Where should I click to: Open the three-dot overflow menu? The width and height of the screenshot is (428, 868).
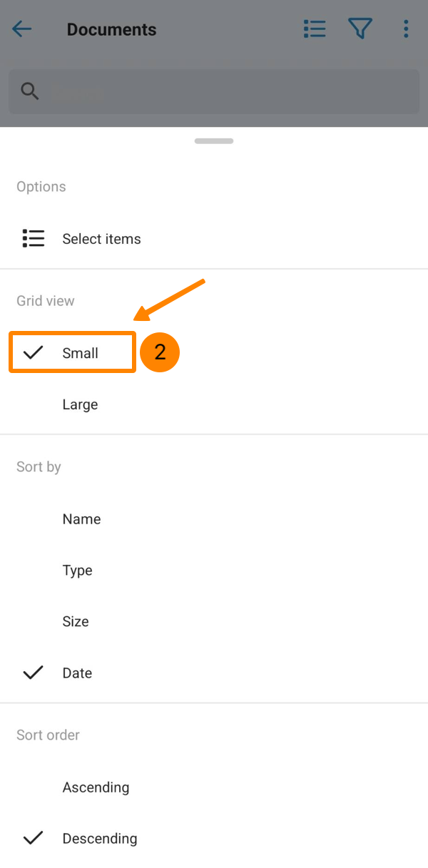406,29
